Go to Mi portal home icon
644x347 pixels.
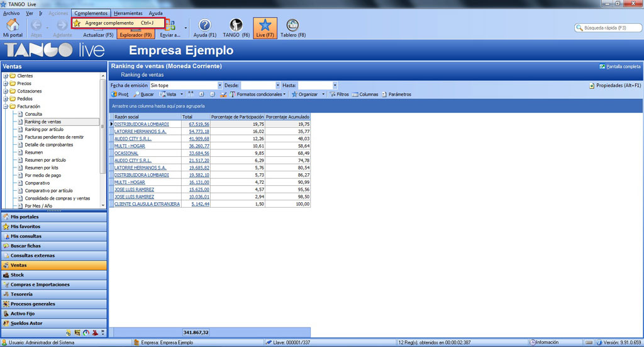(13, 28)
